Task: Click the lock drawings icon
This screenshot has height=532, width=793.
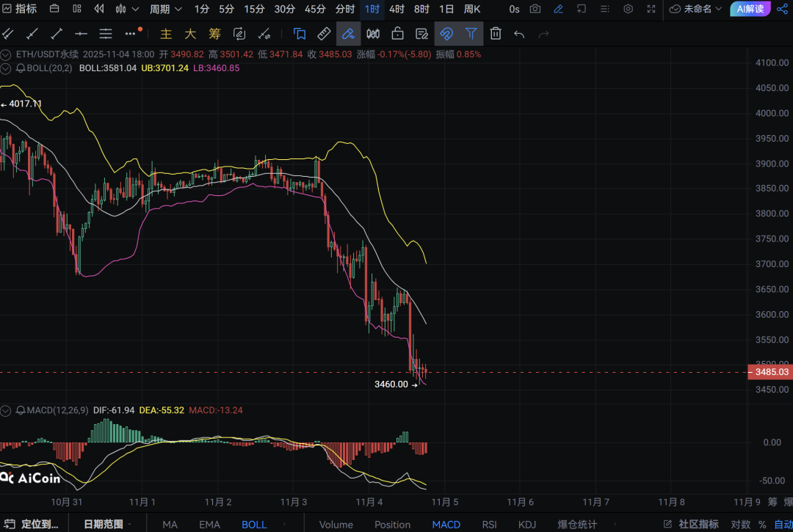Action: click(x=397, y=34)
